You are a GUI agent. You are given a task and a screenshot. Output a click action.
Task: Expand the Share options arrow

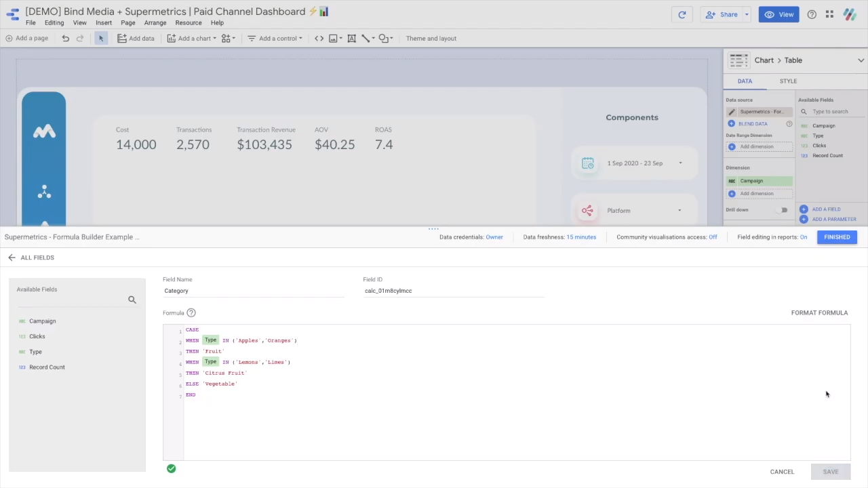point(747,14)
